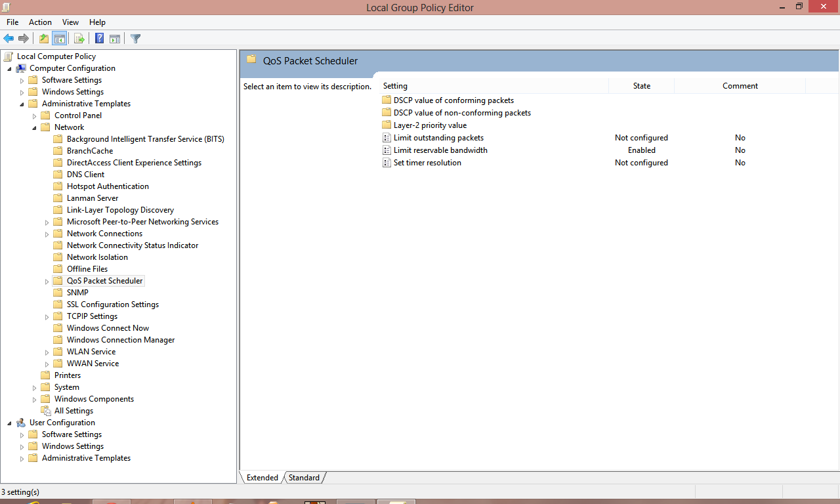The width and height of the screenshot is (840, 504).
Task: Open the Help menu
Action: pos(97,22)
